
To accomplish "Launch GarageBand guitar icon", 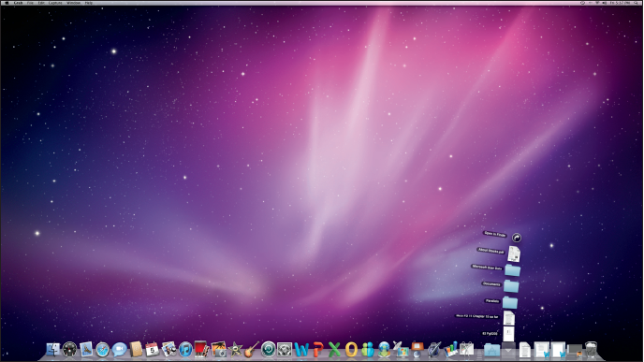I will (x=252, y=349).
